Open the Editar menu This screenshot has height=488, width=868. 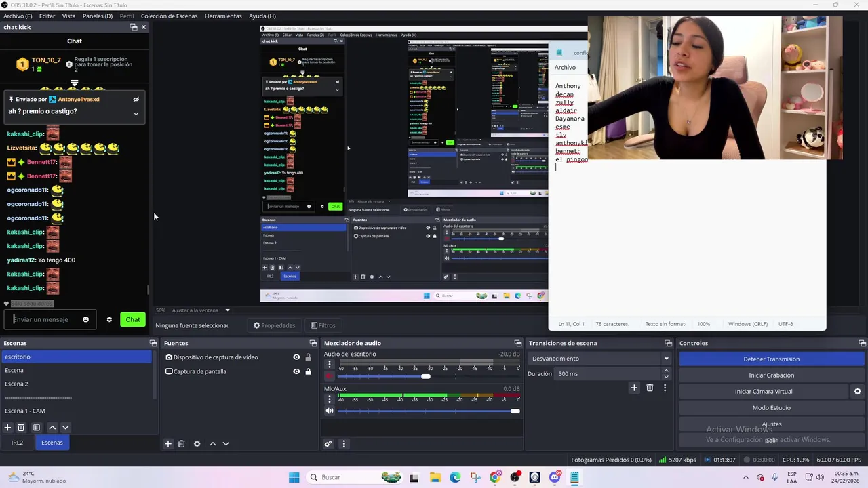coord(47,16)
